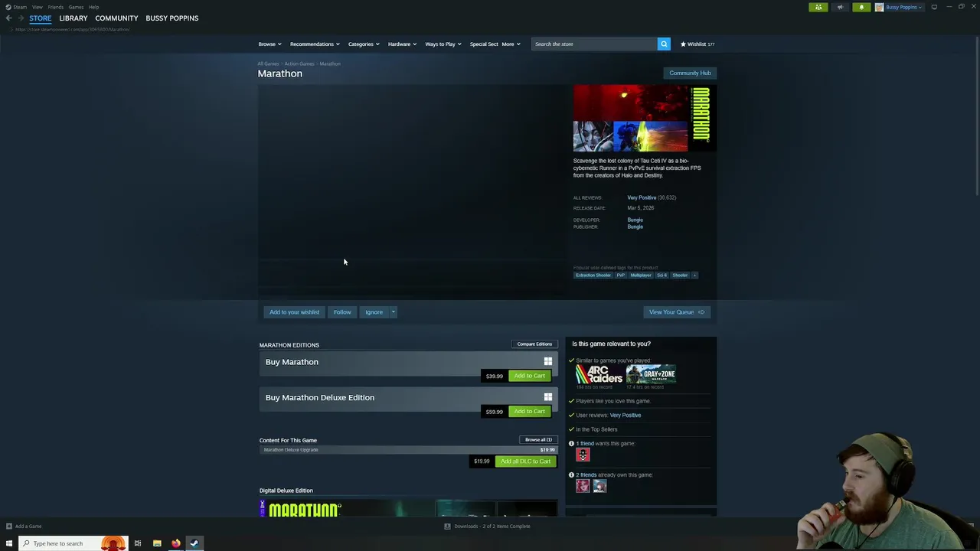
Task: Click the All Games breadcrumb
Action: click(268, 64)
